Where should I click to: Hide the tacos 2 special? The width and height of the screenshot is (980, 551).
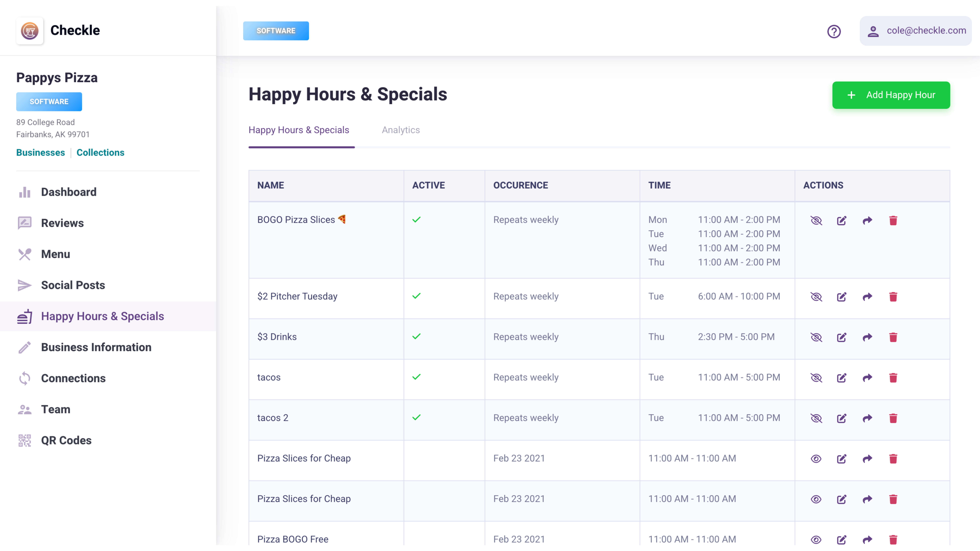click(x=816, y=418)
